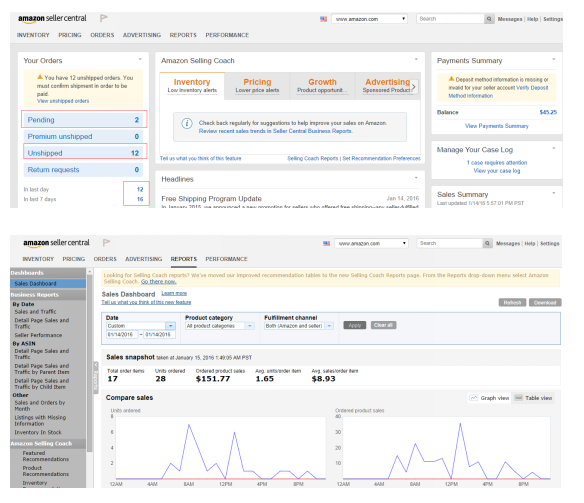Image resolution: width=584 pixels, height=503 pixels.
Task: Collapse the Sales Summary widget
Action: point(554,193)
